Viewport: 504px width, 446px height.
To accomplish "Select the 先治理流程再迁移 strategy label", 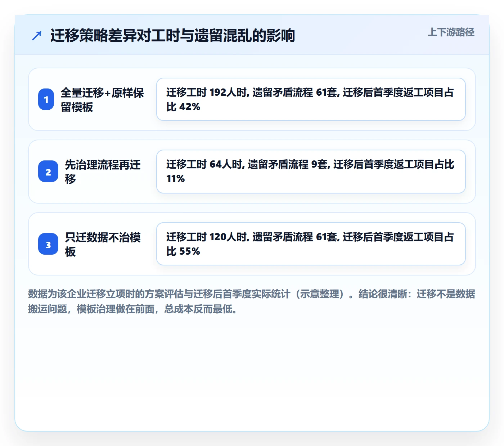I will pyautogui.click(x=103, y=172).
